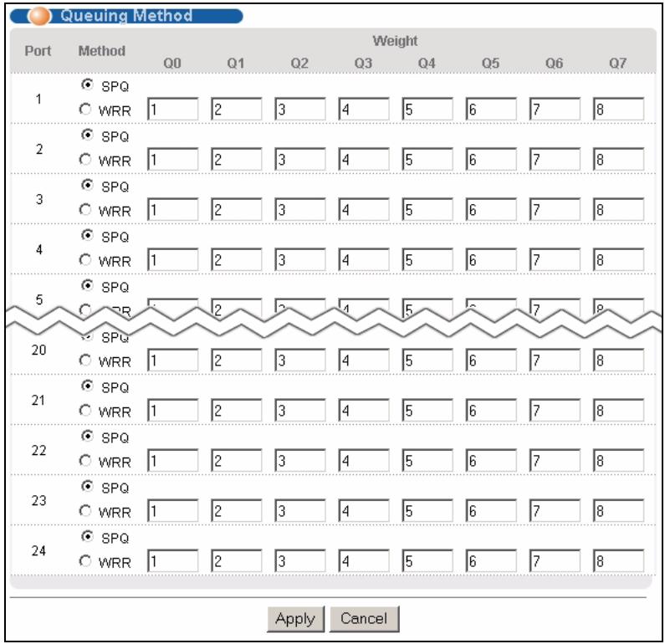Edit Q5 weight field for port 3
Screen dimensions: 665x644
pyautogui.click(x=491, y=209)
